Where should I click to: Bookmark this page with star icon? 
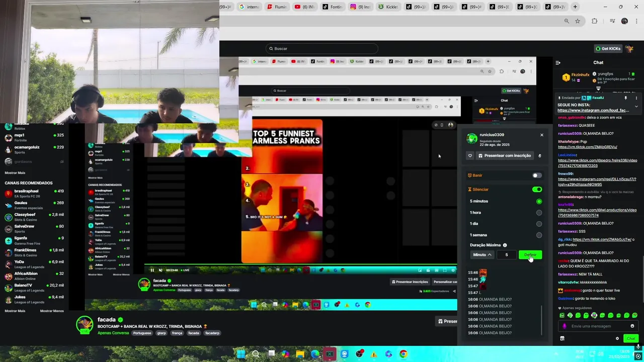click(578, 21)
